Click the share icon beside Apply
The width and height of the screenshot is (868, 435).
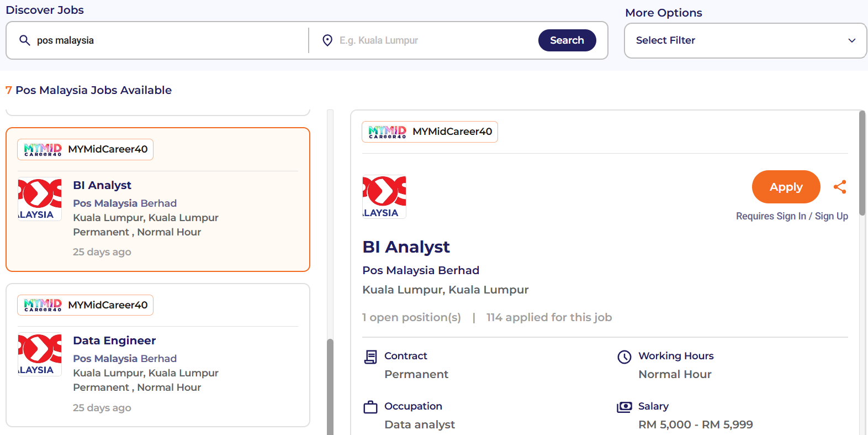(x=840, y=187)
